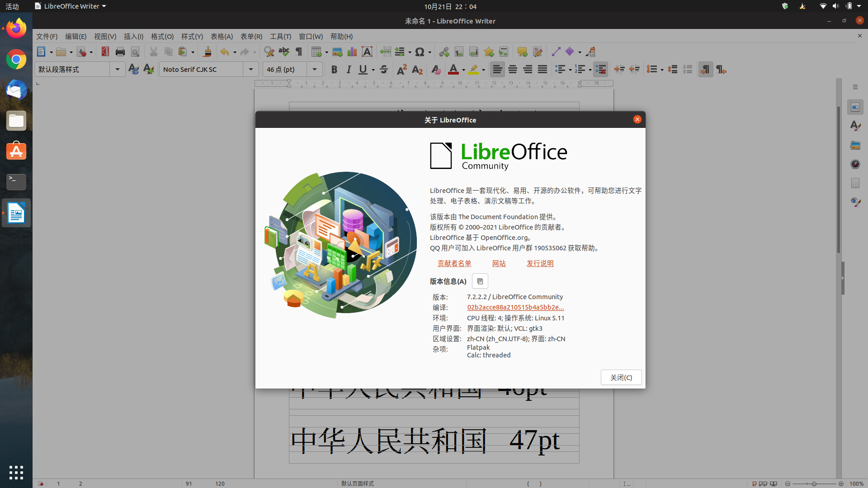Image resolution: width=868 pixels, height=488 pixels.
Task: Toggle Italic formatting
Action: pos(349,70)
